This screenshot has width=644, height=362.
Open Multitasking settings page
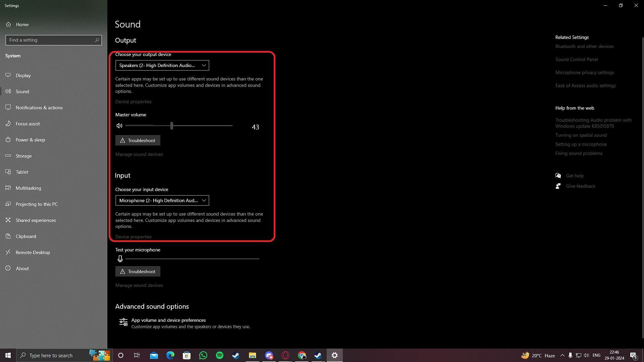pyautogui.click(x=54, y=188)
